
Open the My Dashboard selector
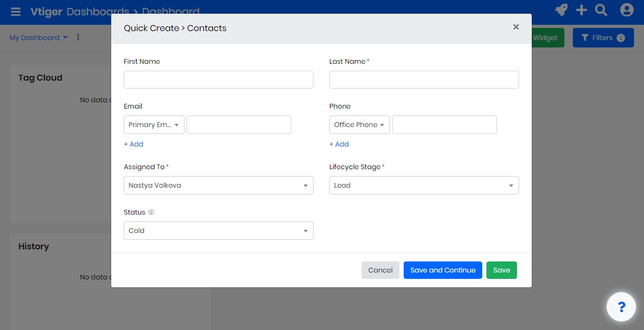tap(38, 37)
